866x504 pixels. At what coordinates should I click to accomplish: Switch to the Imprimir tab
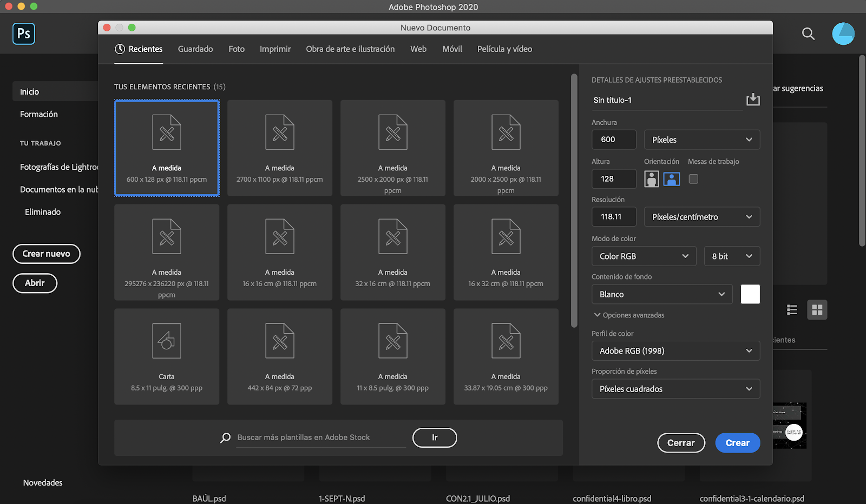click(x=275, y=49)
